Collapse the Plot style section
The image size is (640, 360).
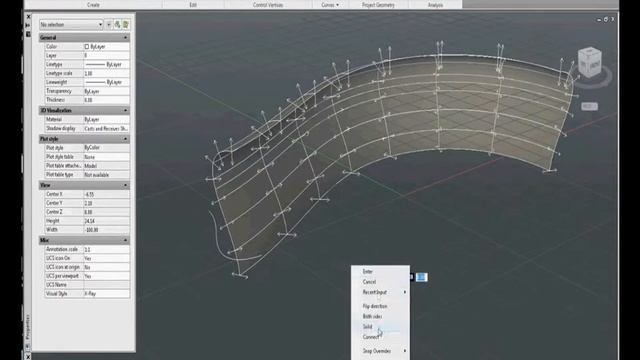coord(126,139)
